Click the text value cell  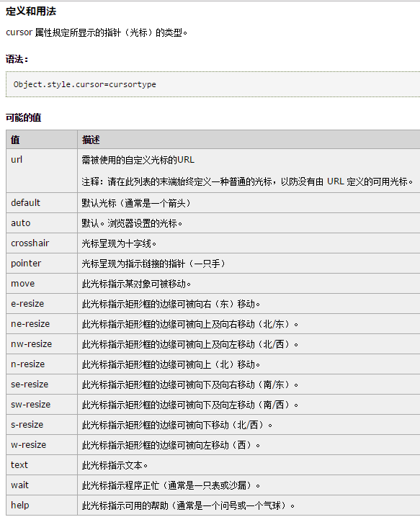(x=42, y=465)
